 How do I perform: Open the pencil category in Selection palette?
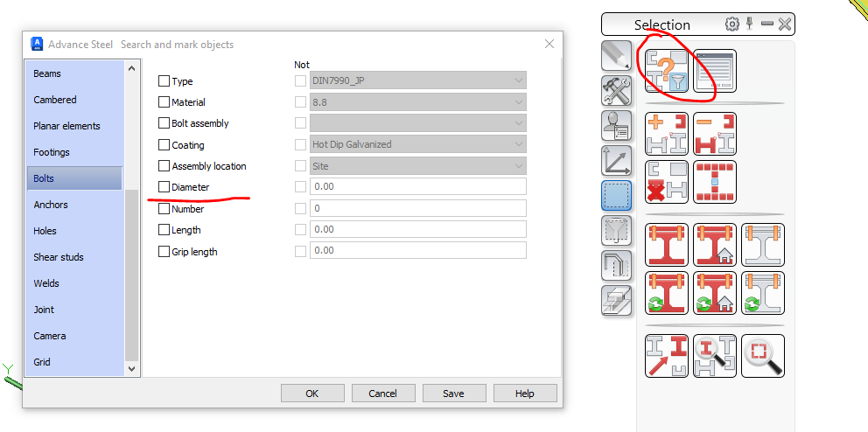point(616,56)
